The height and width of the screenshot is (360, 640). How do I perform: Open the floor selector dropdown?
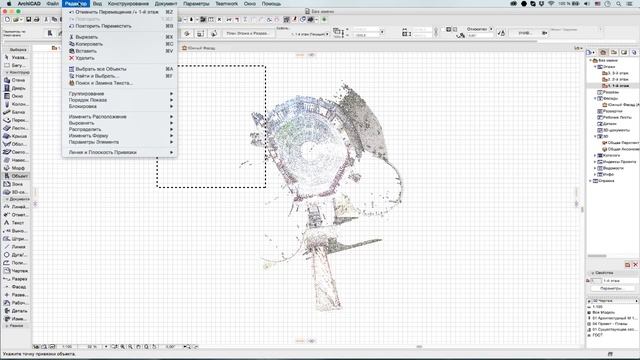310,34
